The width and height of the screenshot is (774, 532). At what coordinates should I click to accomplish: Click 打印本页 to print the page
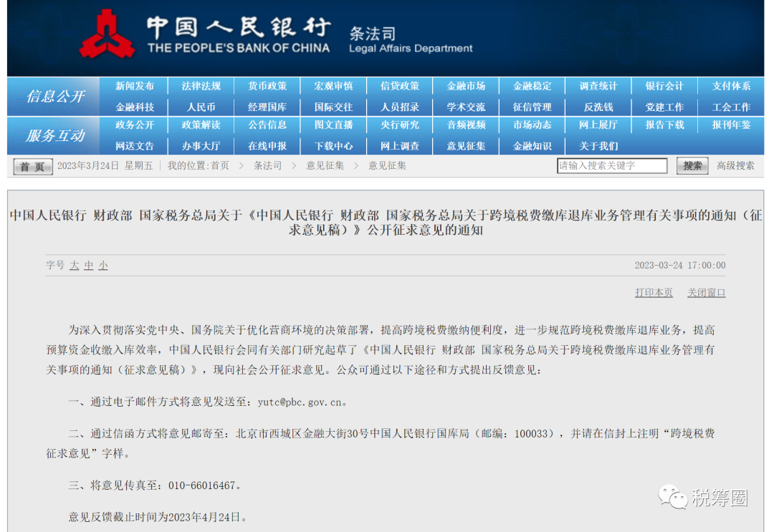(x=654, y=293)
